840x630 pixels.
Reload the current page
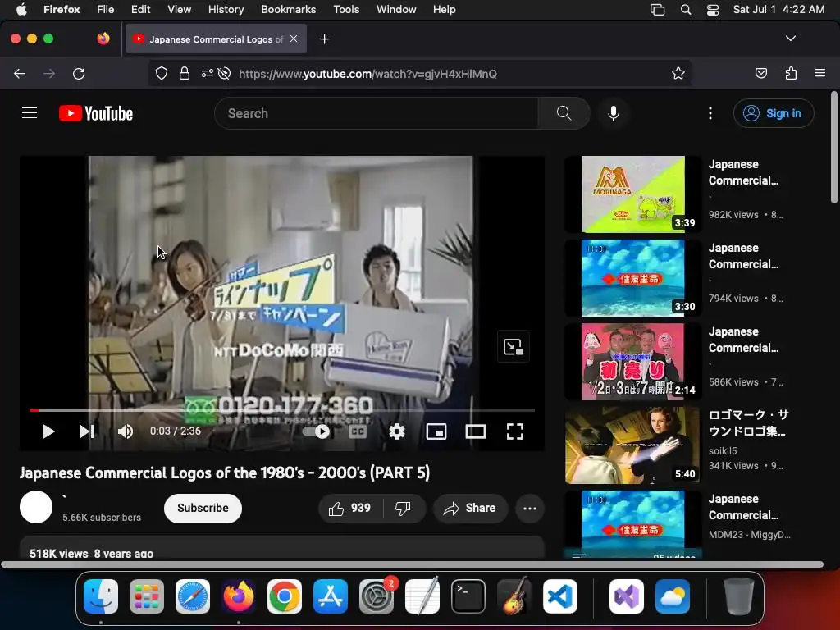(x=79, y=73)
